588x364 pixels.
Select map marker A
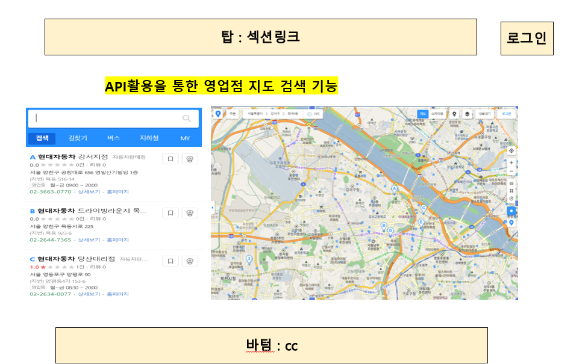394,189
